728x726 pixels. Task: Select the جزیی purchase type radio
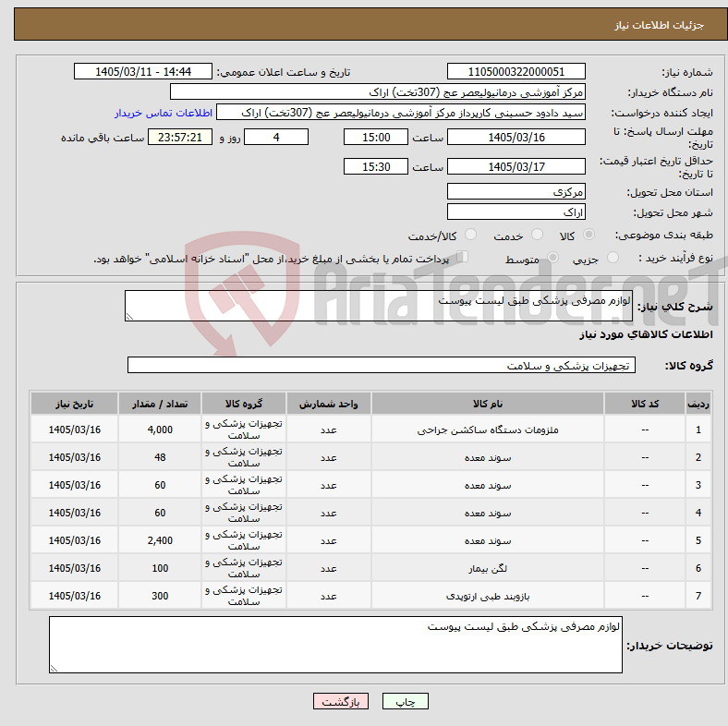pos(613,257)
